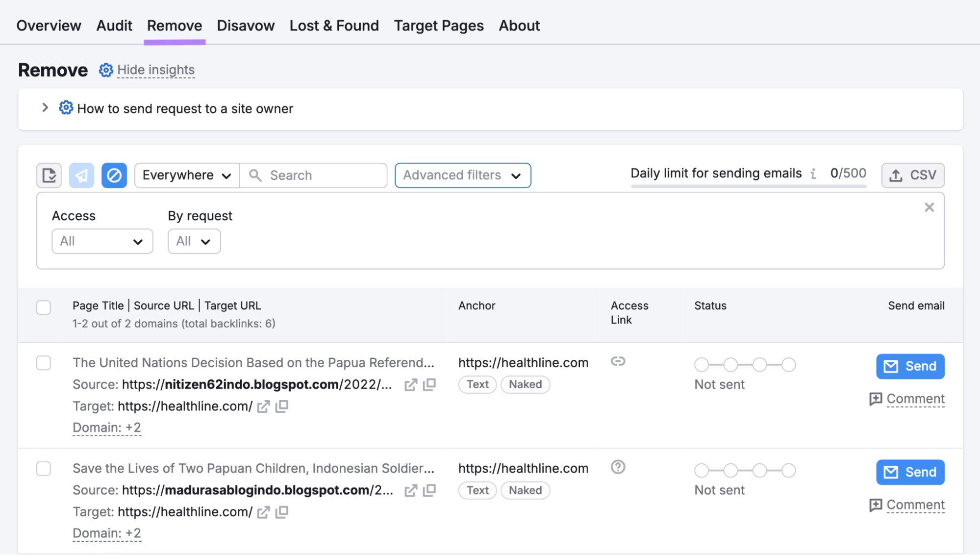This screenshot has height=555, width=980.
Task: Switch to the send email paper plane icon
Action: (81, 175)
